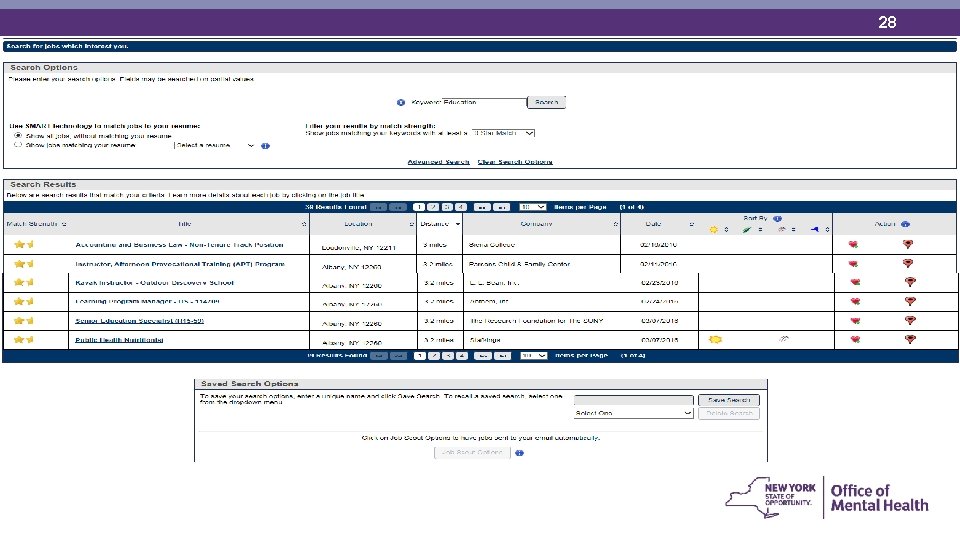Click left heart icon for Parsons Child job
This screenshot has width=960, height=540.
coord(853,264)
